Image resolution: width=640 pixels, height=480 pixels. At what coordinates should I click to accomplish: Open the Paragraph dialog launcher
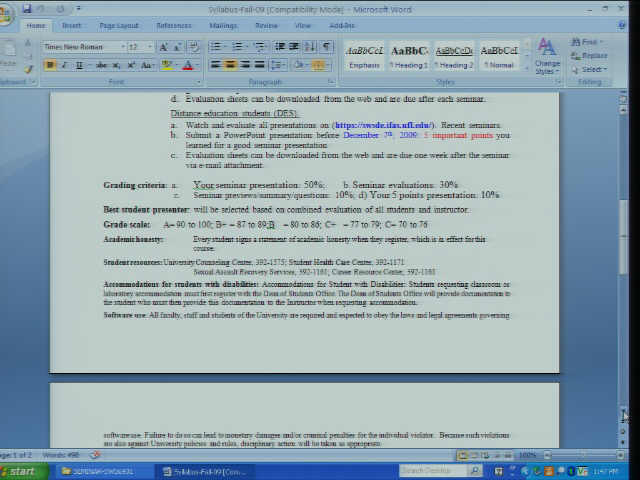(x=331, y=82)
